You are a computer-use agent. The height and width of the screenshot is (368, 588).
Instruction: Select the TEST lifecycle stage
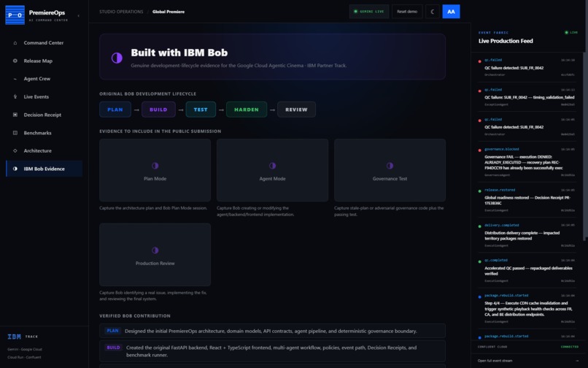click(x=201, y=110)
